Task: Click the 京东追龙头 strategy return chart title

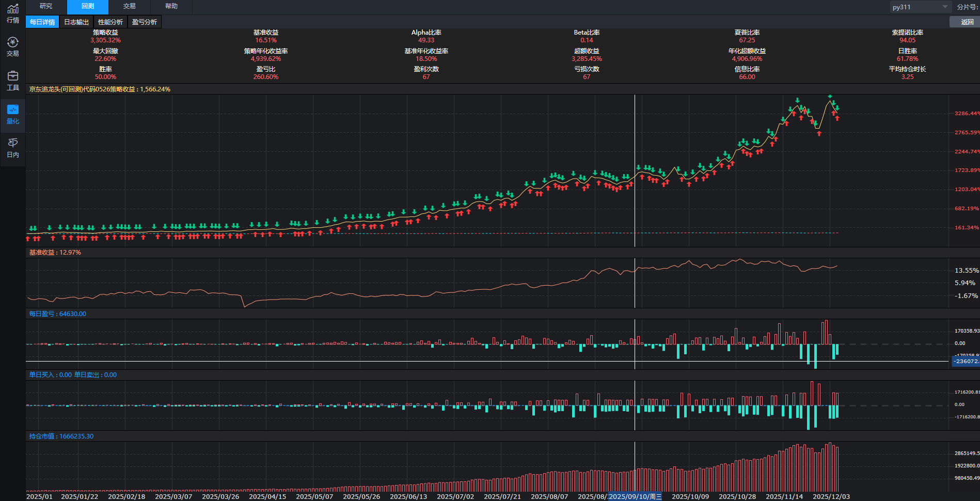Action: pyautogui.click(x=100, y=89)
